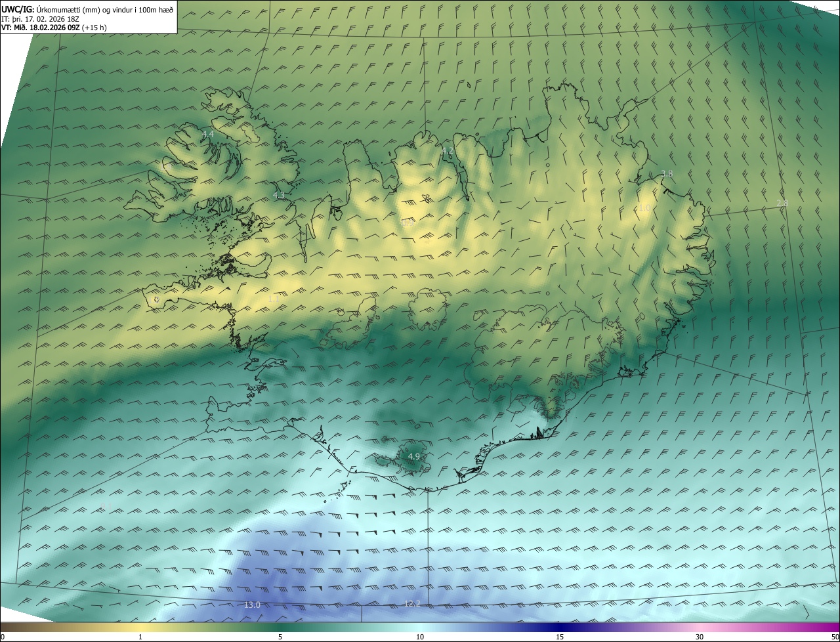Click the 4.2 value on the north coast
The height and width of the screenshot is (642, 840).
448,151
